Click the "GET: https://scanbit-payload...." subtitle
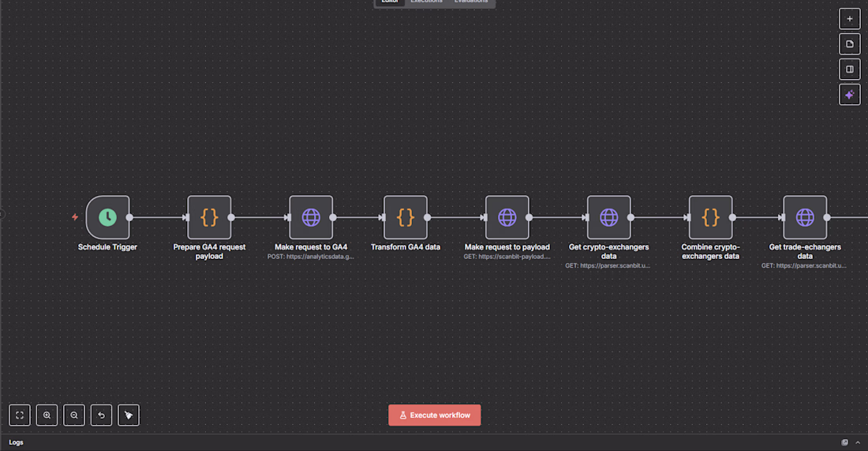The image size is (868, 451). tap(507, 257)
